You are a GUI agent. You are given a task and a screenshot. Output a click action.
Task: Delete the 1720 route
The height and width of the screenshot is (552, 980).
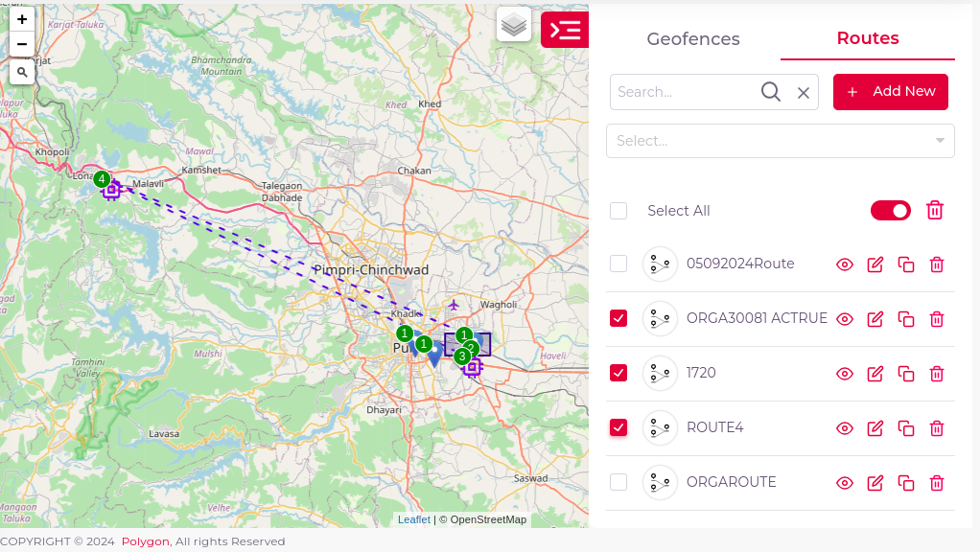[936, 374]
